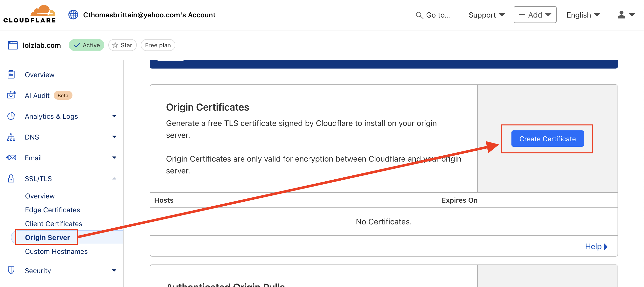Click the Analytics & Logs pie chart icon
This screenshot has height=287, width=644.
tap(11, 116)
